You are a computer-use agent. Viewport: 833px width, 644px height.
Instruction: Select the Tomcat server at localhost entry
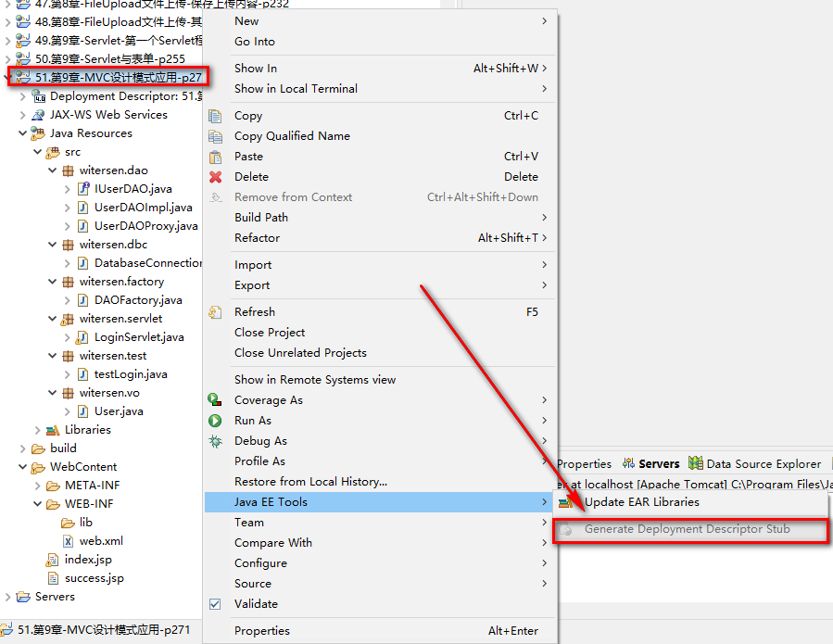(x=695, y=484)
